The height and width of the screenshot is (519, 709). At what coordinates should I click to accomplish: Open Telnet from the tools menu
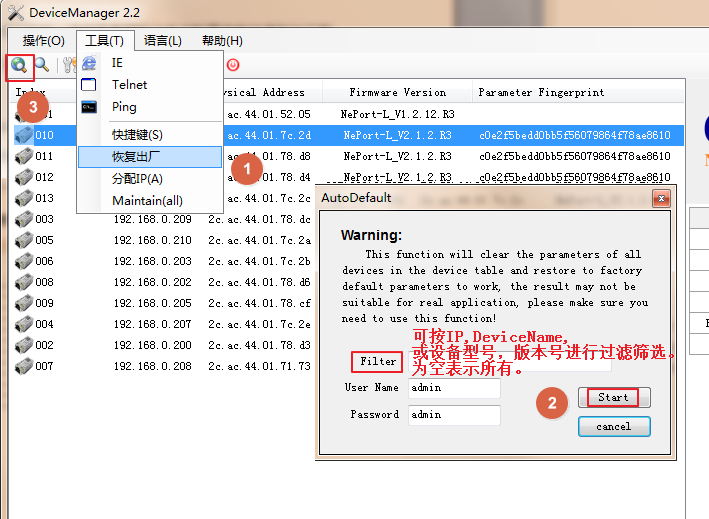point(129,85)
